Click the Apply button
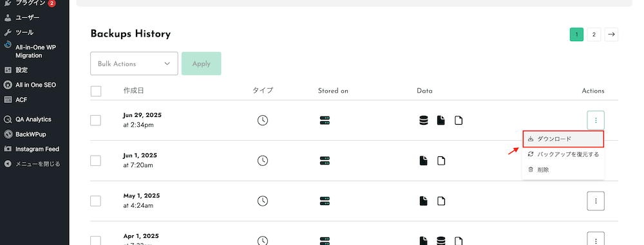644x245 pixels. pos(201,64)
